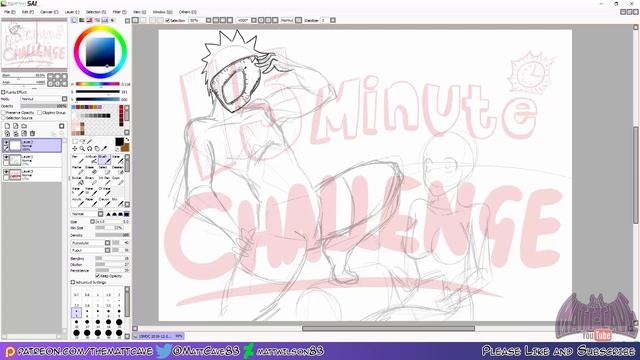This screenshot has width=640, height=360.
Task: Pick black foreground color swatch
Action: tap(119, 141)
